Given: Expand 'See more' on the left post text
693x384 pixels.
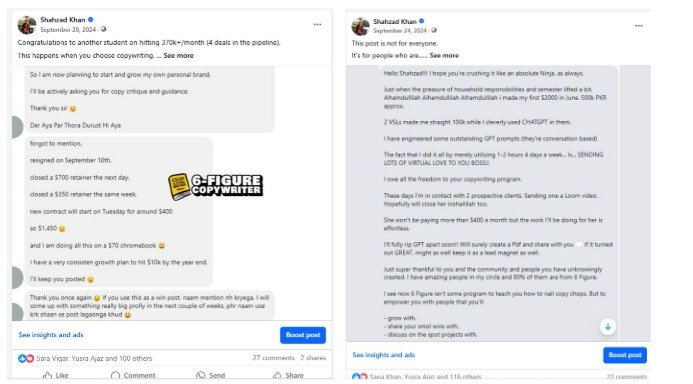Looking at the screenshot, I should click(x=179, y=56).
